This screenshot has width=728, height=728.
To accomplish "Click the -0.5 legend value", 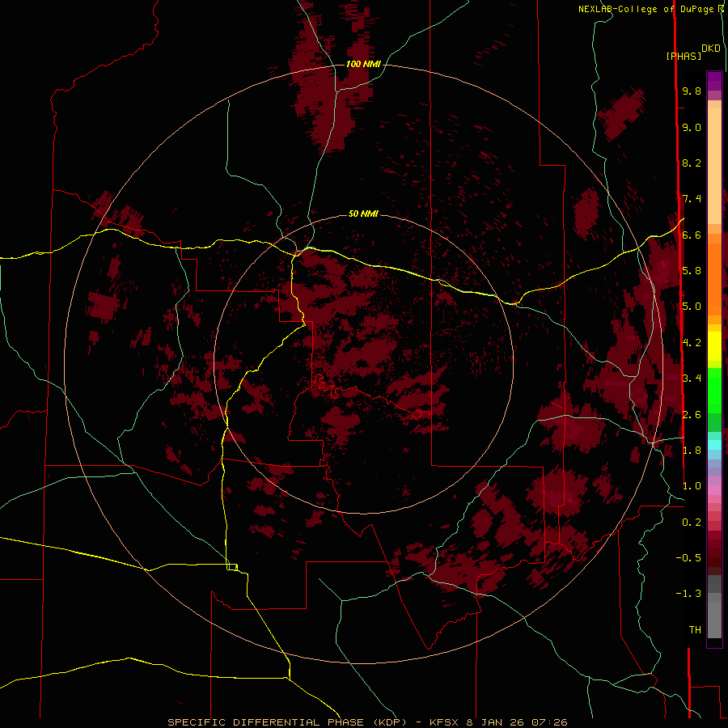I will (688, 557).
